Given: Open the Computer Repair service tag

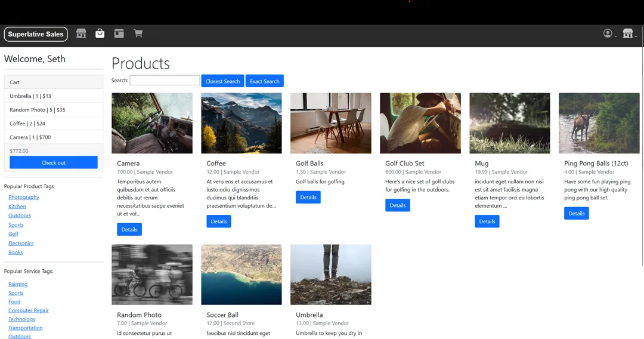Looking at the screenshot, I should (29, 310).
